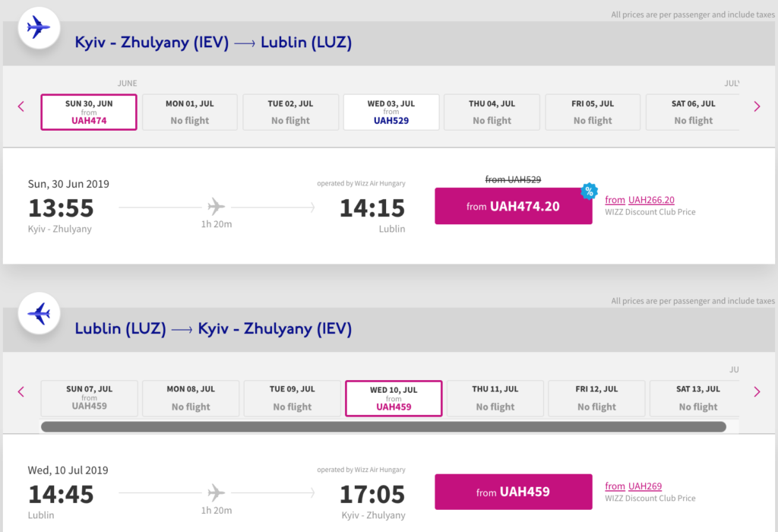Click the airplane icon on return route line
Image resolution: width=778 pixels, height=532 pixels.
coord(217,492)
